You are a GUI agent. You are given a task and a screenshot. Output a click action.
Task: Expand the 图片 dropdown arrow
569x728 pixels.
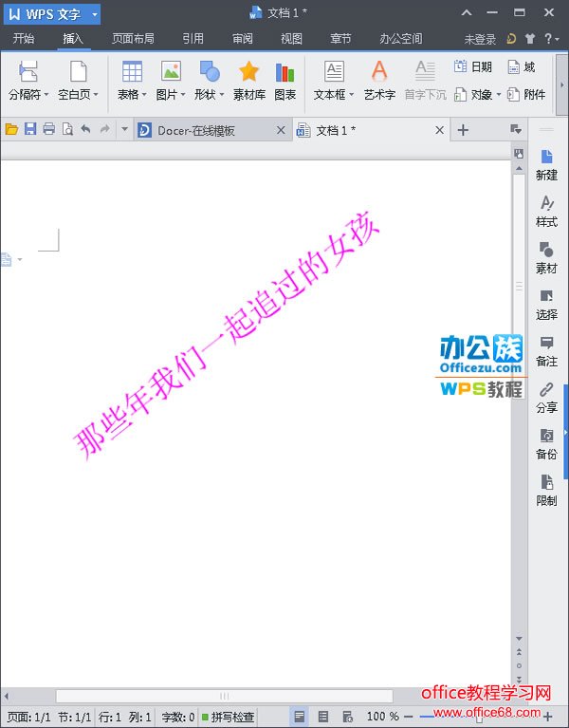click(x=183, y=95)
